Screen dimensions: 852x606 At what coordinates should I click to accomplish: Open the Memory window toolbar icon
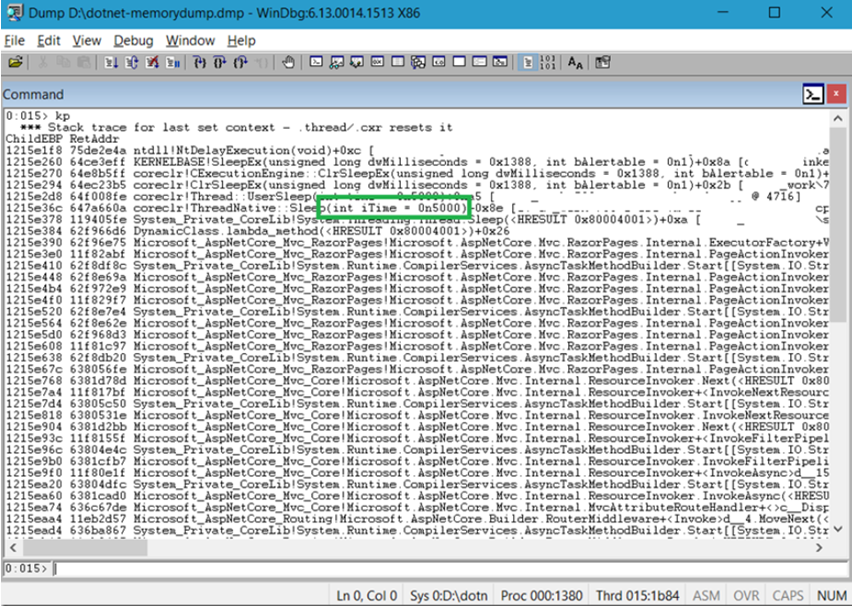(x=398, y=62)
